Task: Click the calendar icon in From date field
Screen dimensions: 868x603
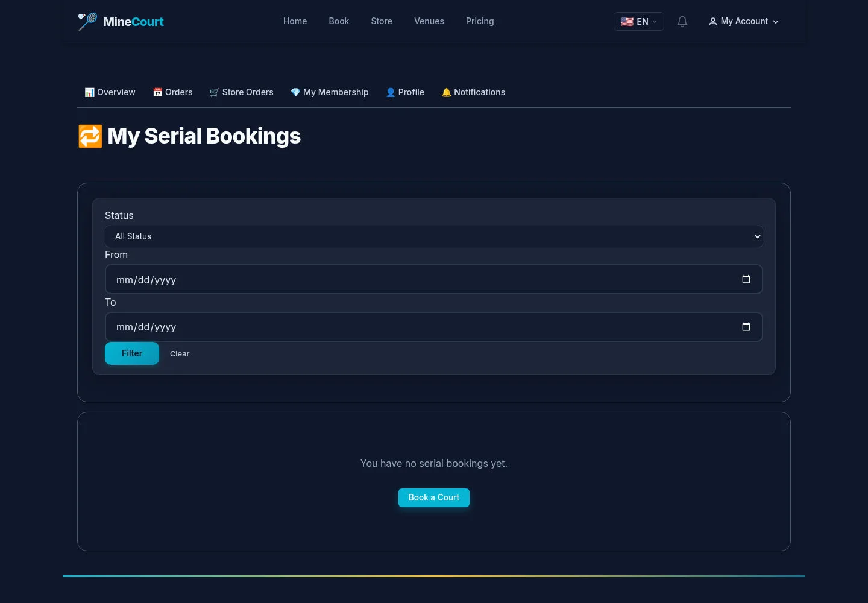Action: coord(746,279)
